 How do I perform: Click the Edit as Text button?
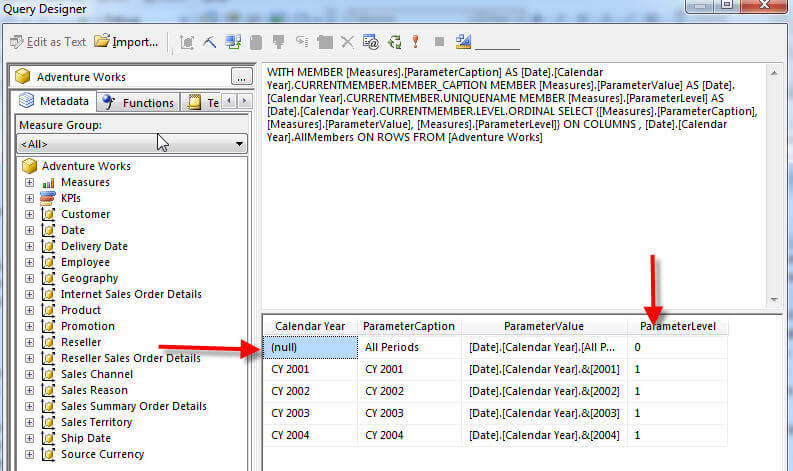pos(48,42)
